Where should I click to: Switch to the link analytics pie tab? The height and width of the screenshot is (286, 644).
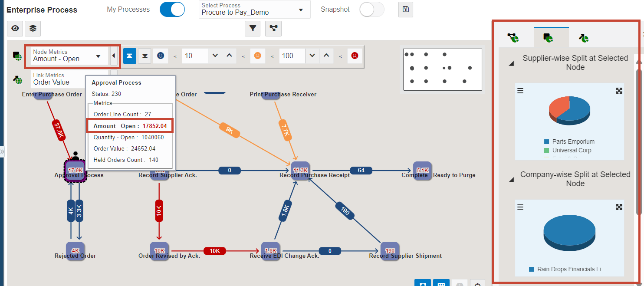584,38
